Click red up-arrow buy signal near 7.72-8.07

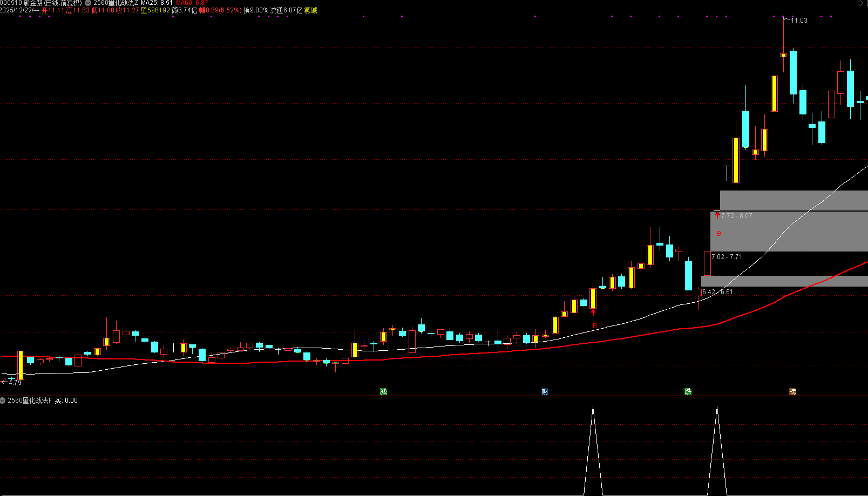(717, 215)
